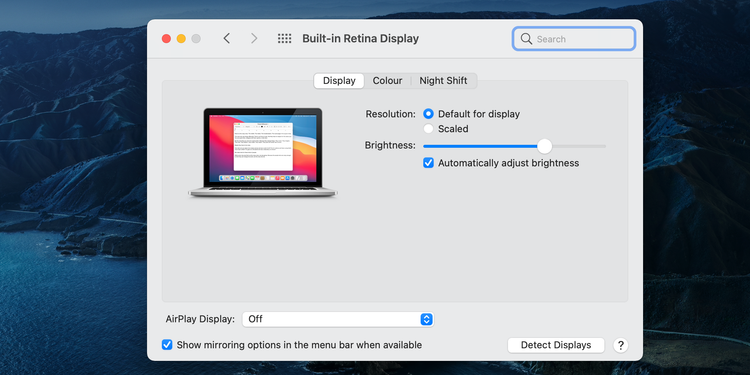Open help with the question mark button

tap(620, 345)
